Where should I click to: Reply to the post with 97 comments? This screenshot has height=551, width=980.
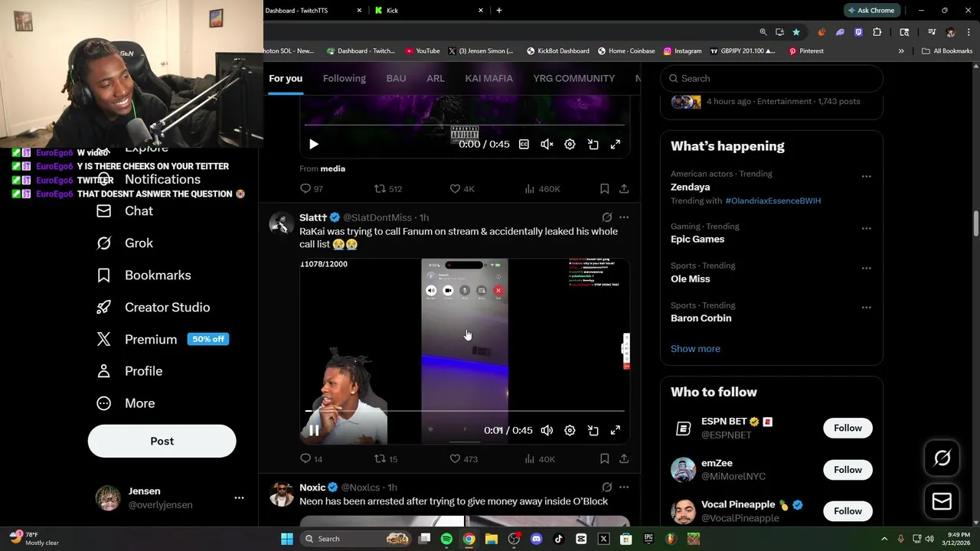click(311, 188)
